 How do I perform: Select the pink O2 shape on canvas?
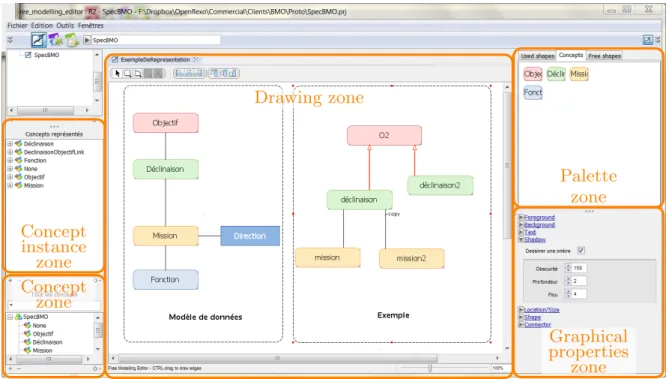coord(384,135)
